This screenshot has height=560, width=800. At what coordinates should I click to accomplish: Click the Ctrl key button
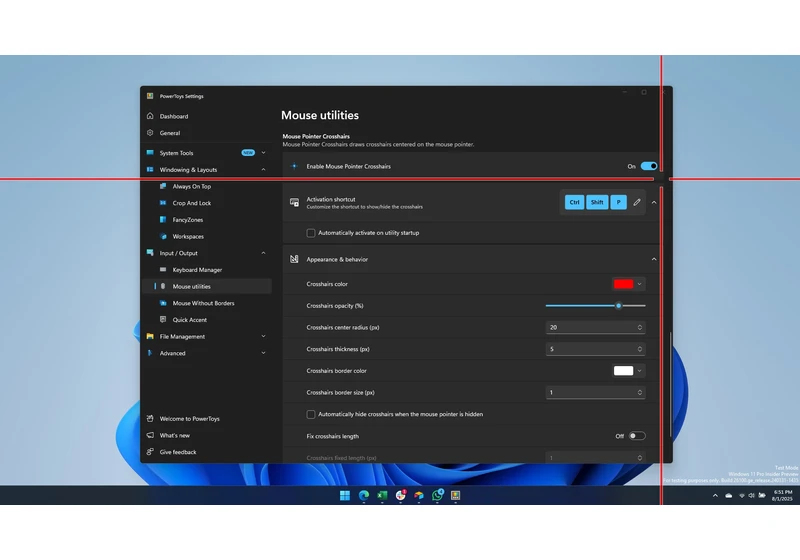[574, 202]
